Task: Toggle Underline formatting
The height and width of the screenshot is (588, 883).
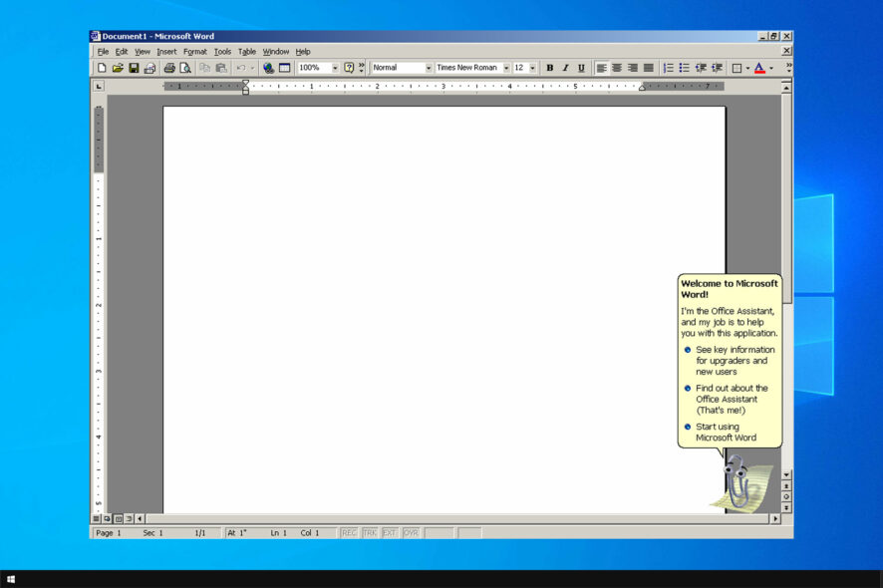Action: pyautogui.click(x=581, y=68)
